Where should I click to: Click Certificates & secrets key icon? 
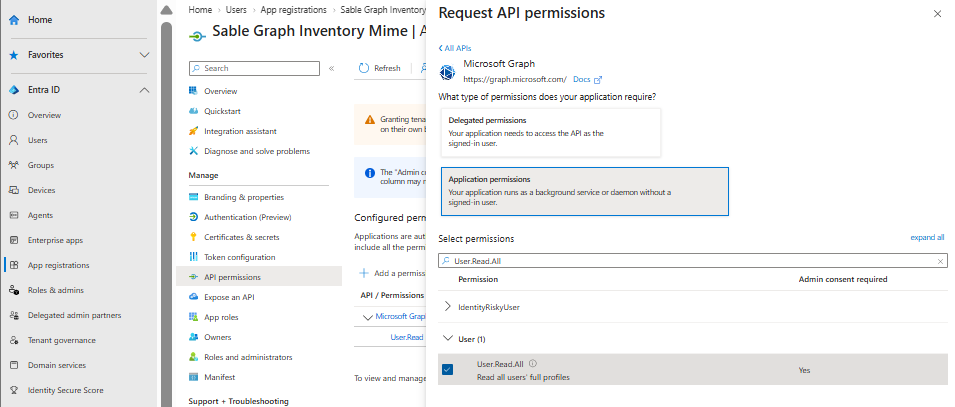194,237
